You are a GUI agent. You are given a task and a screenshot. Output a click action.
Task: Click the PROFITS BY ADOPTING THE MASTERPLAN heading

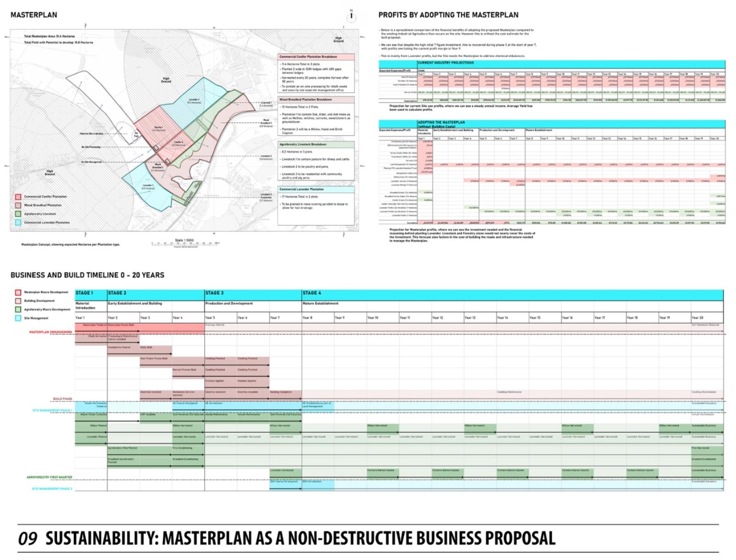[448, 15]
